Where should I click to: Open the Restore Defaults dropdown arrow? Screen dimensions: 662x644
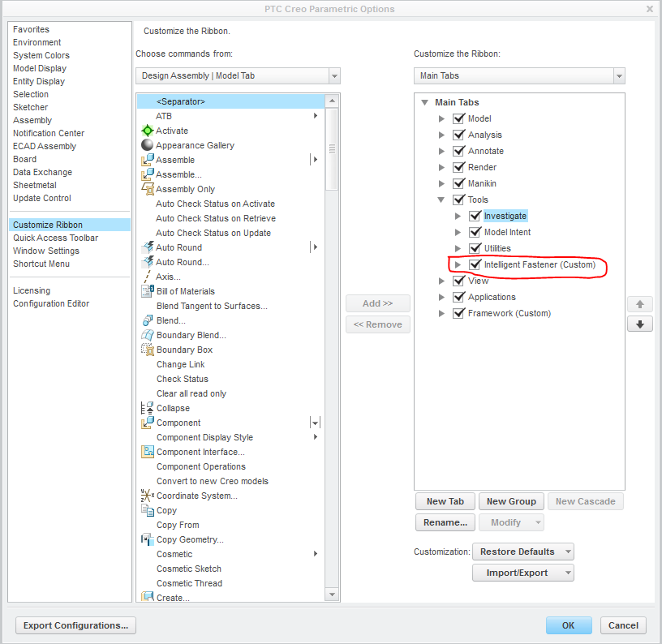coord(568,552)
